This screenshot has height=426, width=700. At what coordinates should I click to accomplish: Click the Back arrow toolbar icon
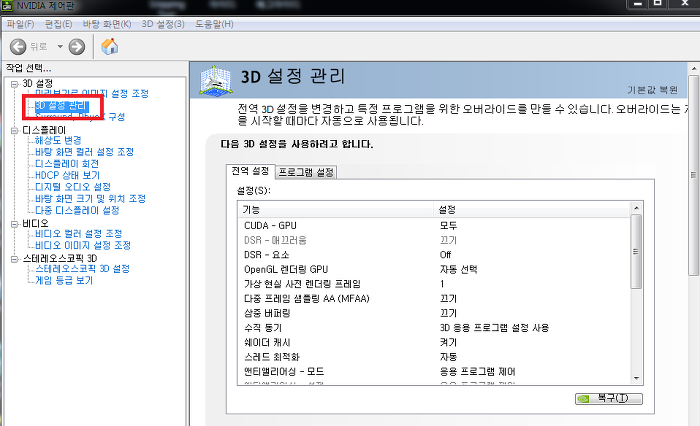point(18,46)
